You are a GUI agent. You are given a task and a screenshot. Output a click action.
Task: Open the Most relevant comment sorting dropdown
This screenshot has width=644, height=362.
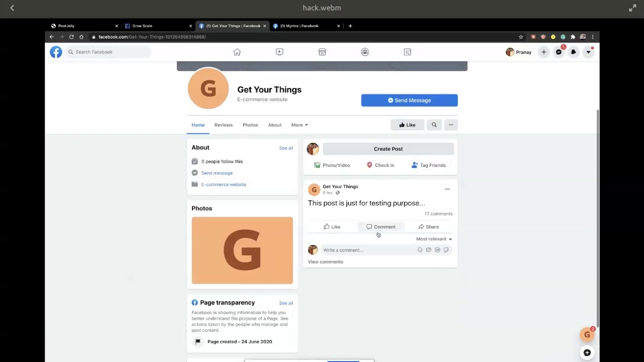[434, 239]
